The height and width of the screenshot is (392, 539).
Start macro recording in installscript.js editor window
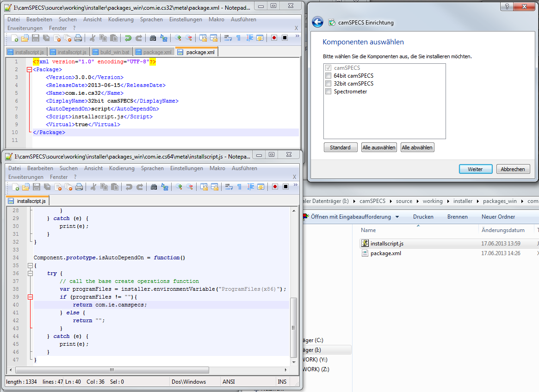(x=275, y=187)
